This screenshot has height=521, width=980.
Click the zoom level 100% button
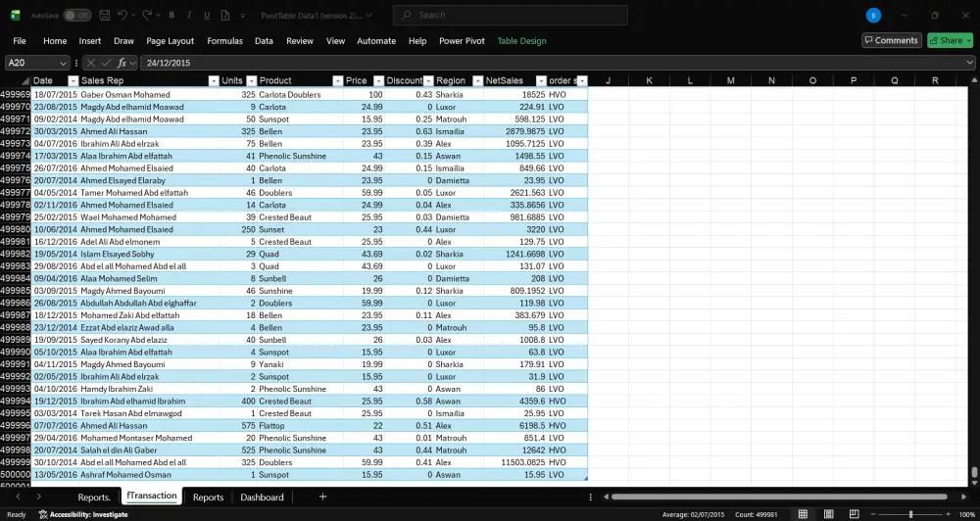coord(967,514)
